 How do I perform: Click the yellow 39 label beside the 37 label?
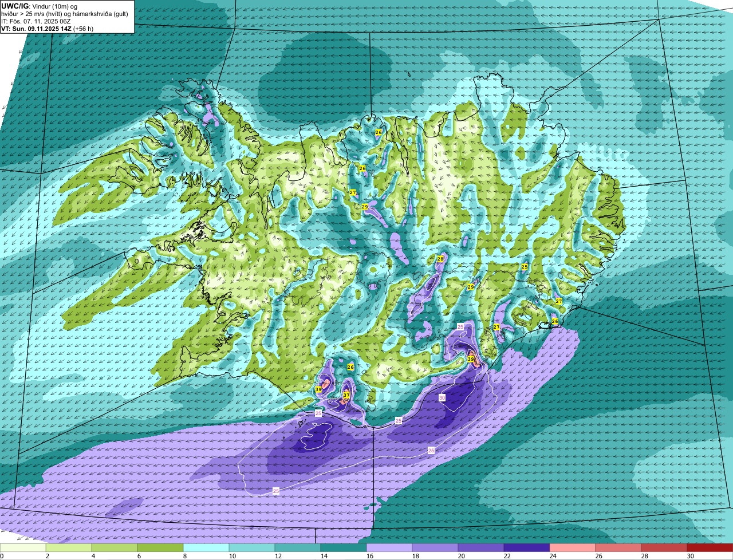coord(318,389)
